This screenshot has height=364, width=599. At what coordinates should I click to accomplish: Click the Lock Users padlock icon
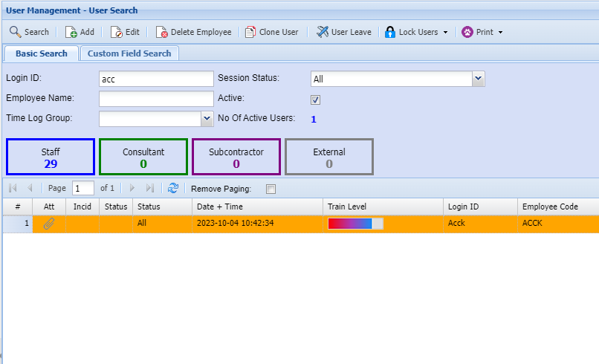(x=389, y=32)
